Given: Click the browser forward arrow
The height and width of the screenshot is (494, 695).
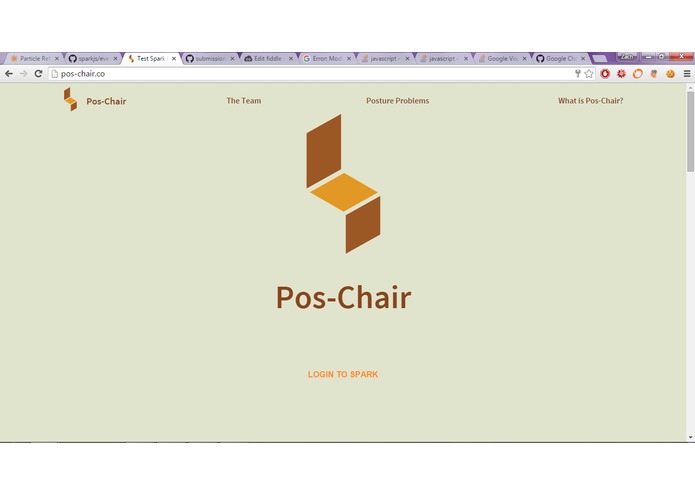Looking at the screenshot, I should coord(23,74).
